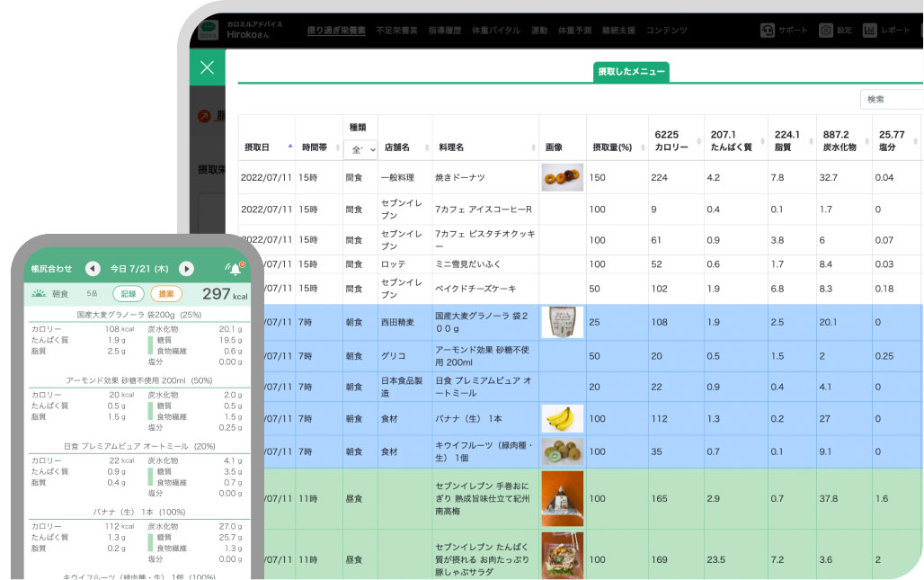Open the 不足栄養素 tab
The height and width of the screenshot is (580, 924).
(x=396, y=30)
